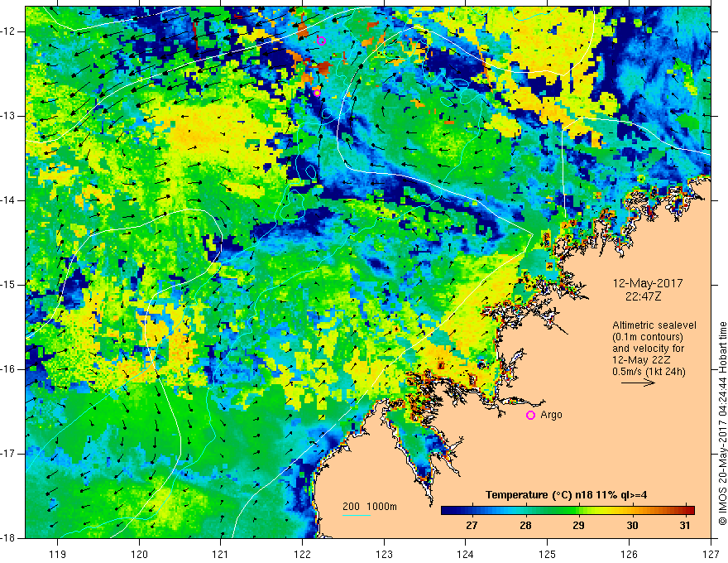Screen dimensions: 728x563
Task: Click the Argo float marker nearest latitude -12
Action: click(321, 41)
